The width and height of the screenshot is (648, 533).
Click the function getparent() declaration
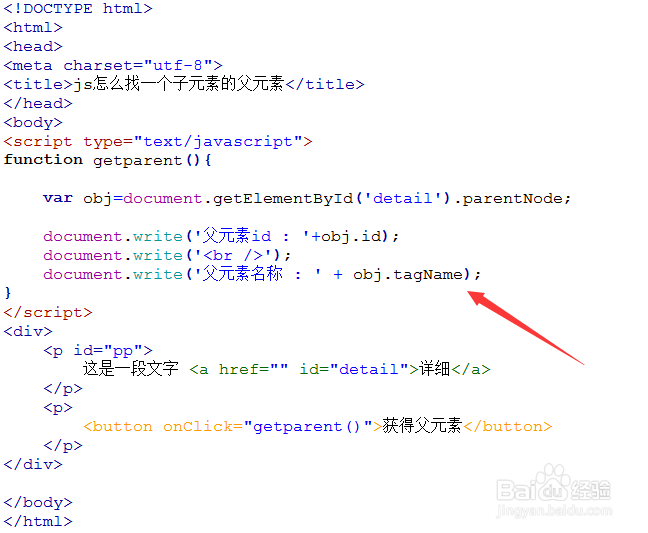(107, 160)
